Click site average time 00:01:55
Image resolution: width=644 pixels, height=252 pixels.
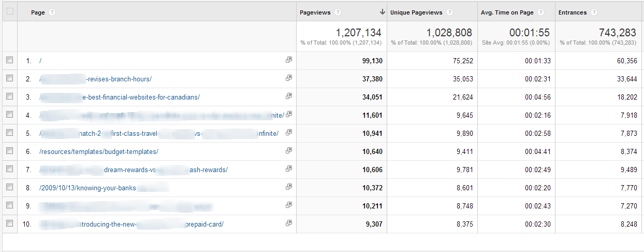click(x=530, y=33)
